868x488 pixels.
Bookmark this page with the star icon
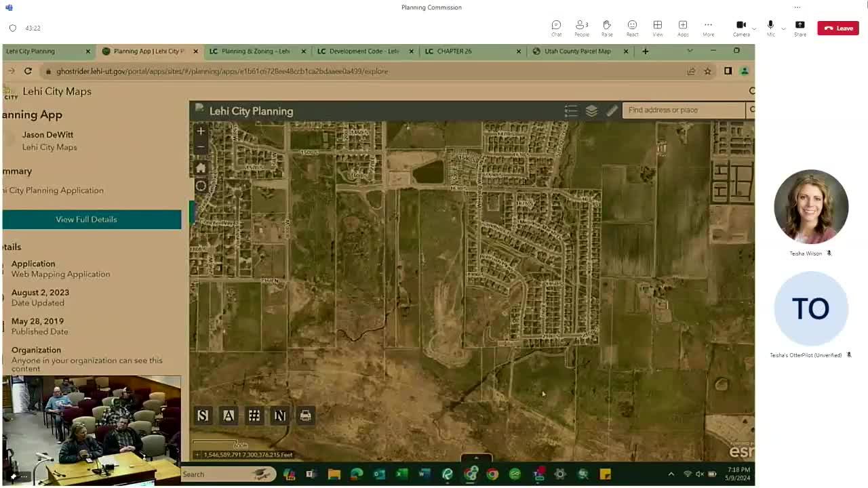[x=707, y=71]
